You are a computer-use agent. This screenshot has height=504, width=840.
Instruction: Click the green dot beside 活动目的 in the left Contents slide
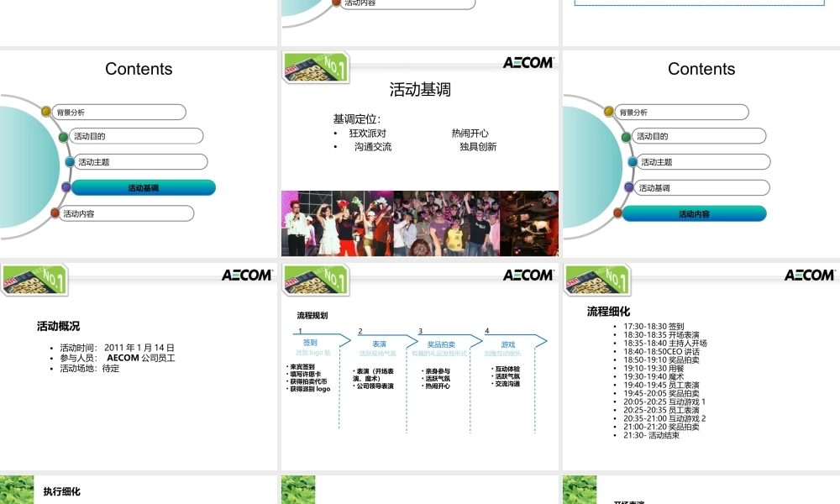tap(63, 137)
